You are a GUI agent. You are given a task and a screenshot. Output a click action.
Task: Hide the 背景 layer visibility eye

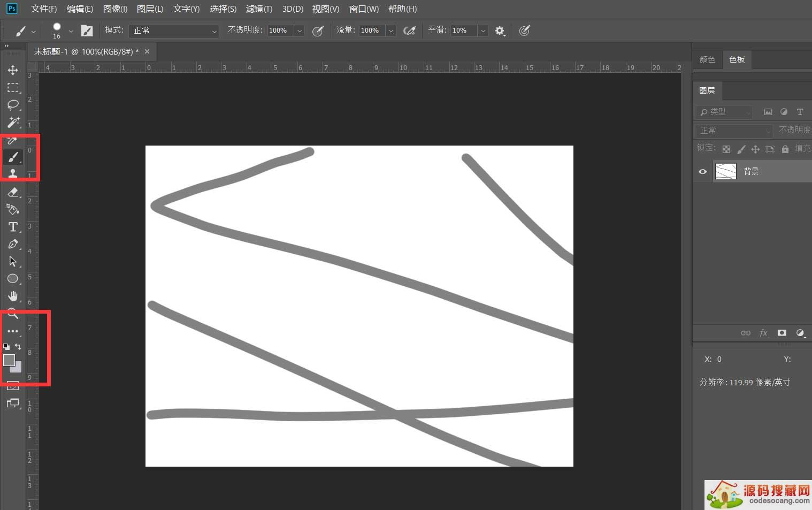[x=703, y=172]
